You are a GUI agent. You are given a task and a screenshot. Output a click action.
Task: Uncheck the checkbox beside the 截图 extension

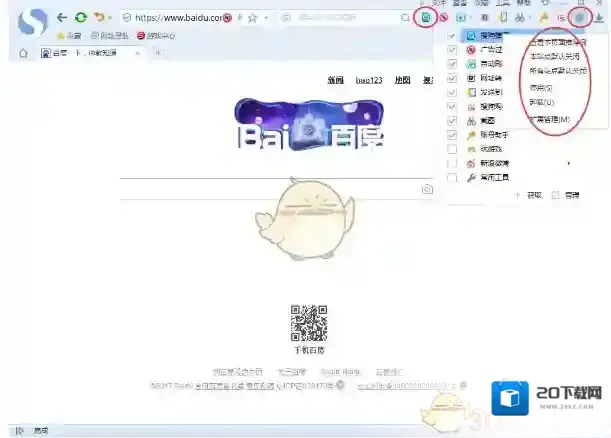pos(452,121)
